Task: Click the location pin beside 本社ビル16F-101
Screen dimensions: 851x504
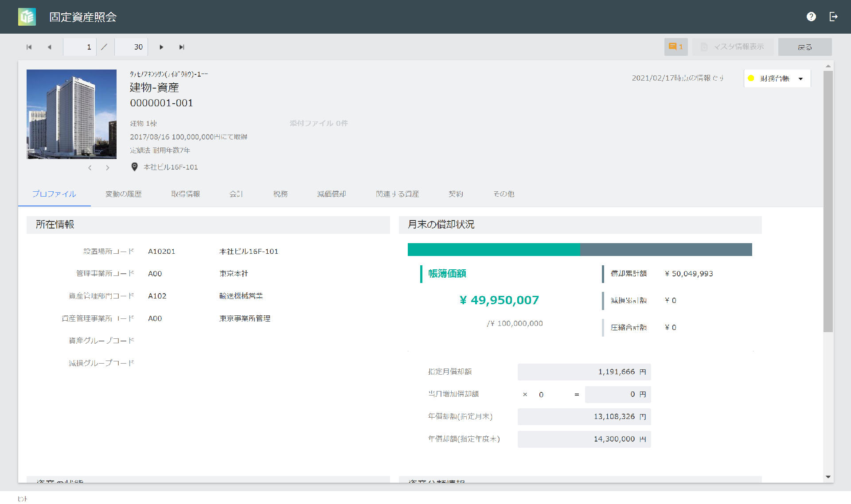Action: coord(134,167)
